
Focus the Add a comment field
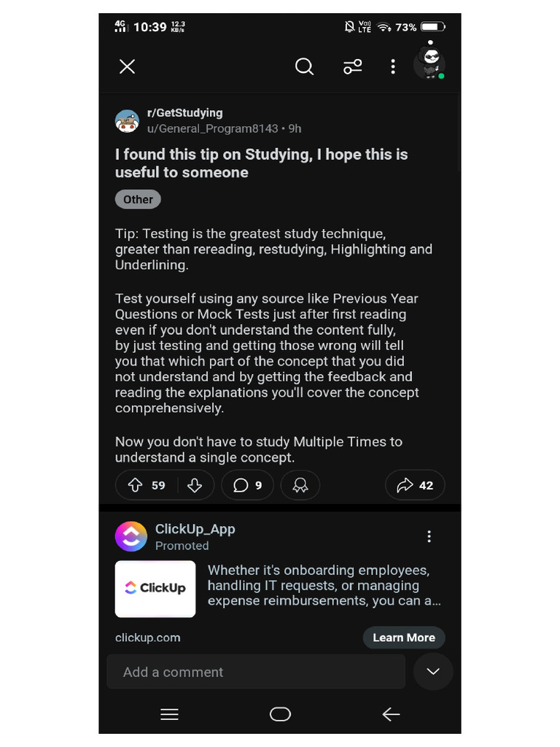click(255, 672)
